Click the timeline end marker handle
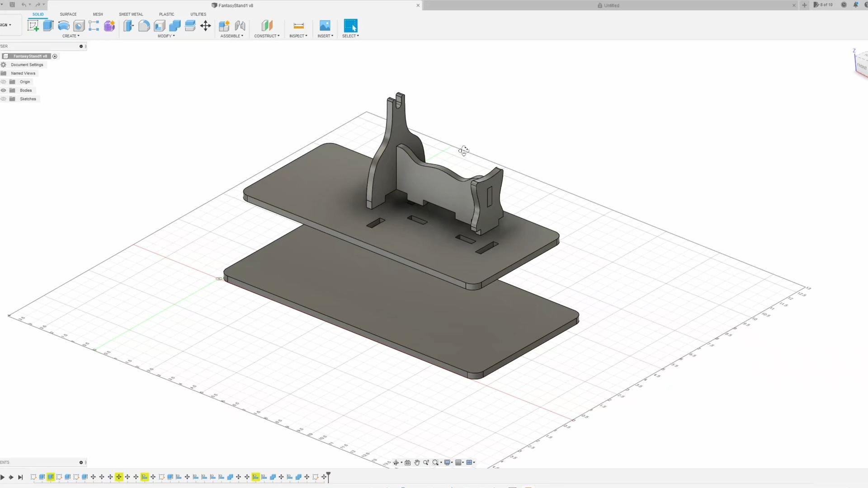The width and height of the screenshot is (868, 488). (329, 476)
